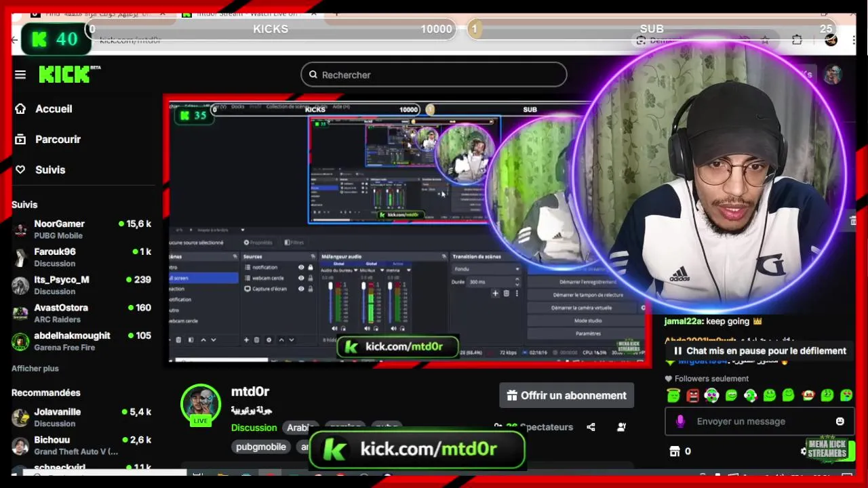Open the transition three-dots menu in OBS

pos(517,293)
